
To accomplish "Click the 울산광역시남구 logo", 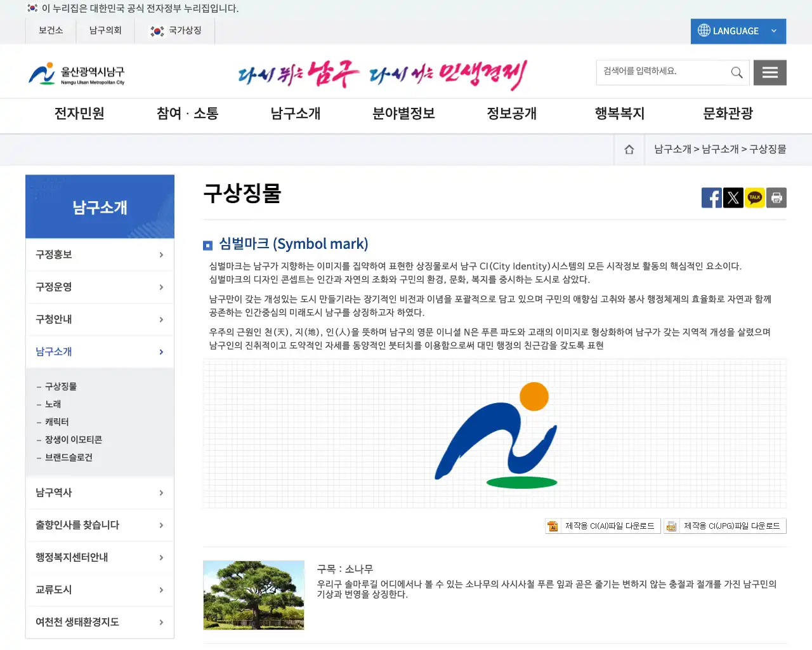I will click(77, 74).
